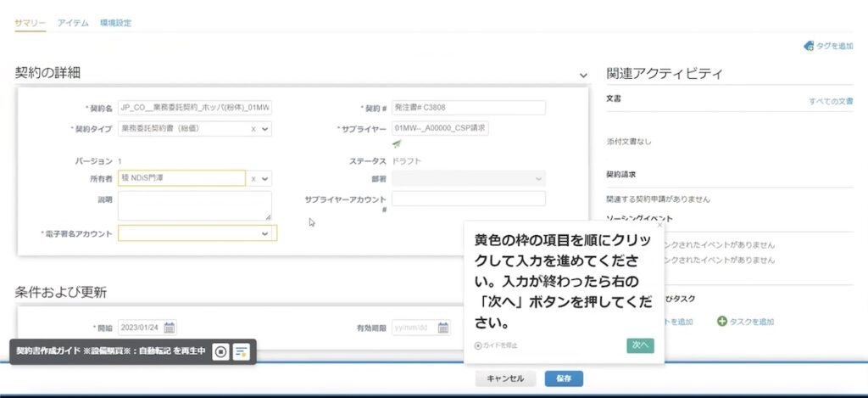
Task: Collapse the 契約の詳細 section chevron
Action: pos(583,75)
